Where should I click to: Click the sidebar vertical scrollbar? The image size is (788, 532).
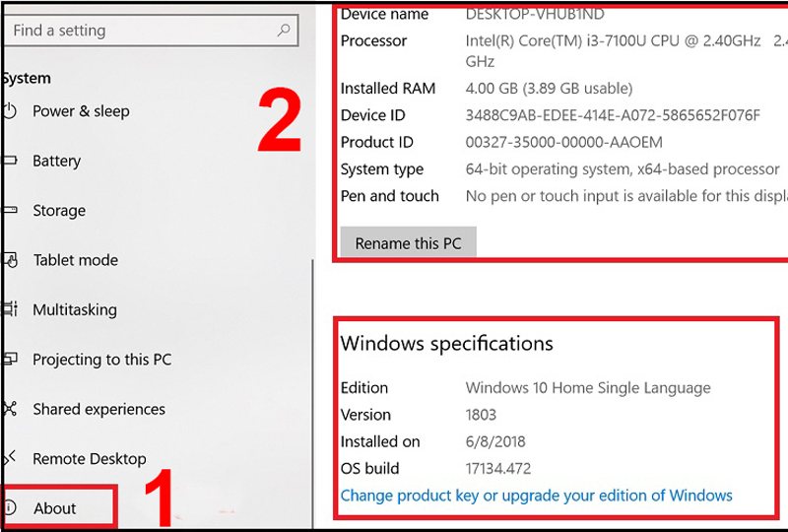pyautogui.click(x=312, y=392)
